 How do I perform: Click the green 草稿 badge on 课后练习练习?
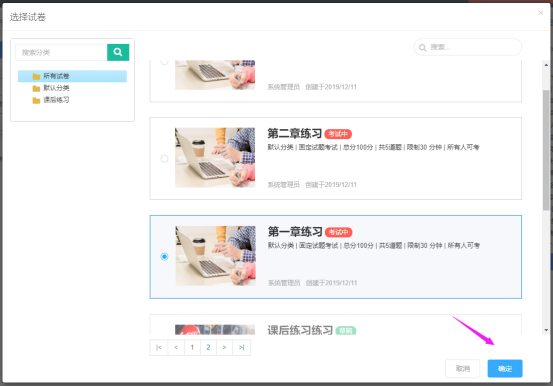point(346,331)
